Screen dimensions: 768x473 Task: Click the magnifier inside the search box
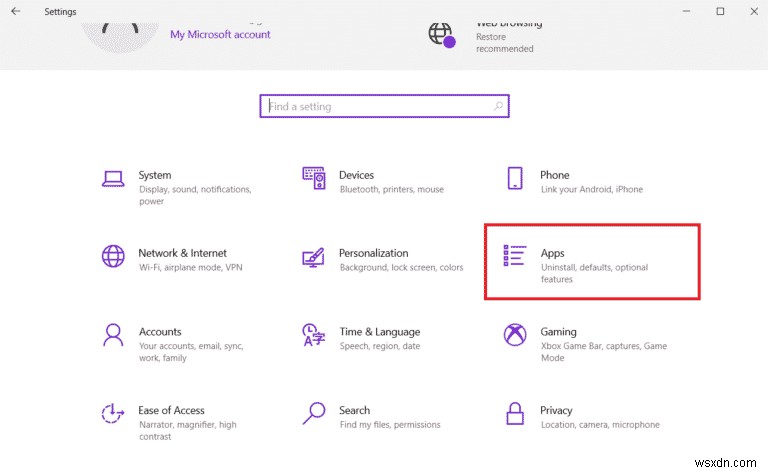(x=498, y=106)
